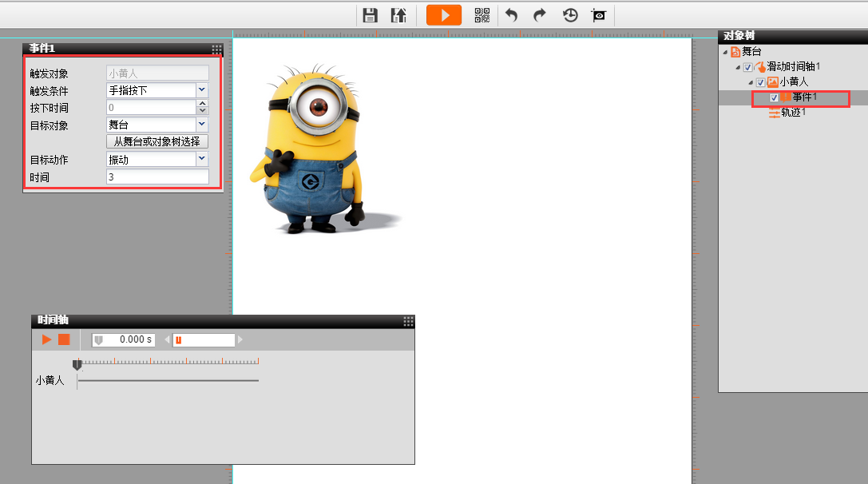Click the 小黄人 image icon in the object tree

(773, 82)
